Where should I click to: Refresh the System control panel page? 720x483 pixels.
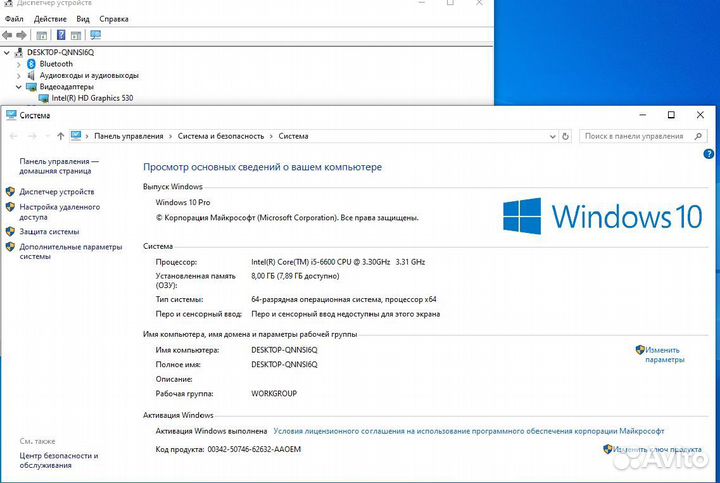click(565, 136)
